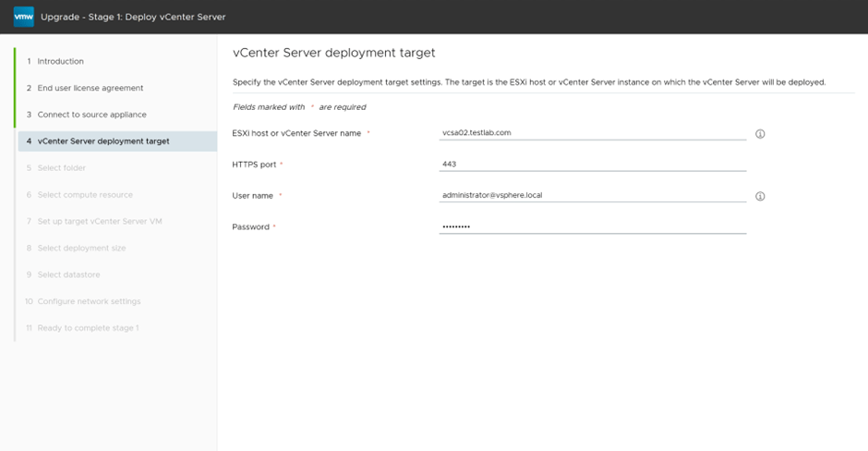Click info icon beside User name field
868x451 pixels.
coord(760,196)
